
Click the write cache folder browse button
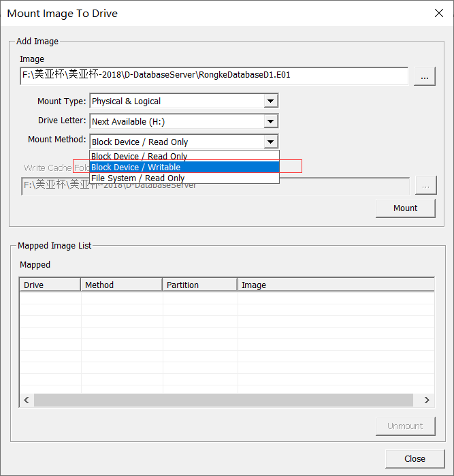pos(425,185)
